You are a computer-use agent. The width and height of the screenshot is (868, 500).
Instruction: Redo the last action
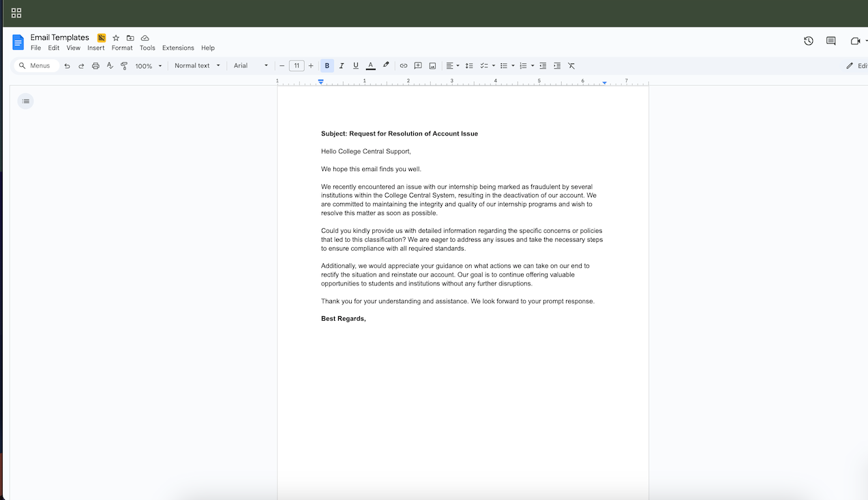[x=81, y=66]
